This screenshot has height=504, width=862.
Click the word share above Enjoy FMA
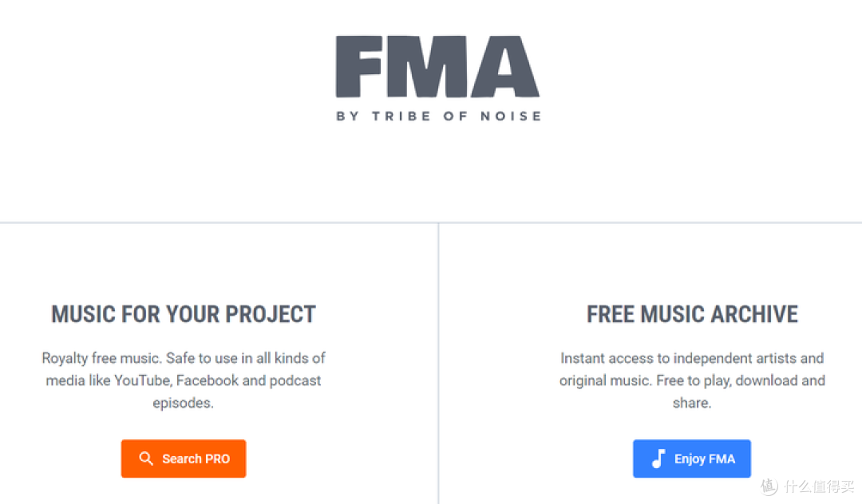(x=691, y=403)
